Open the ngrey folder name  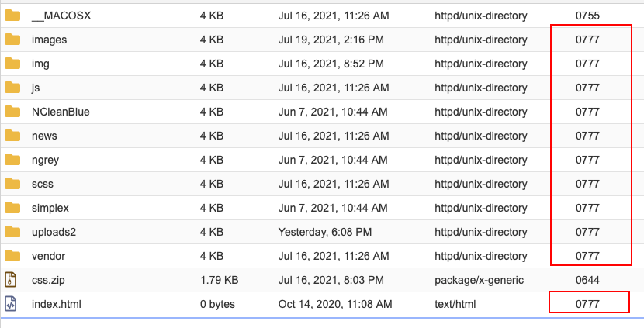point(46,160)
